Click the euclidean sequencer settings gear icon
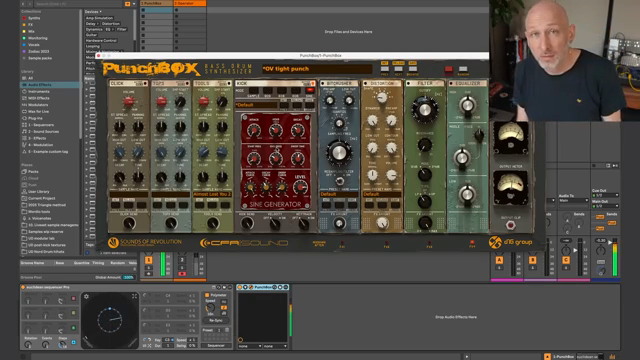The height and width of the screenshot is (360, 640). point(87,296)
